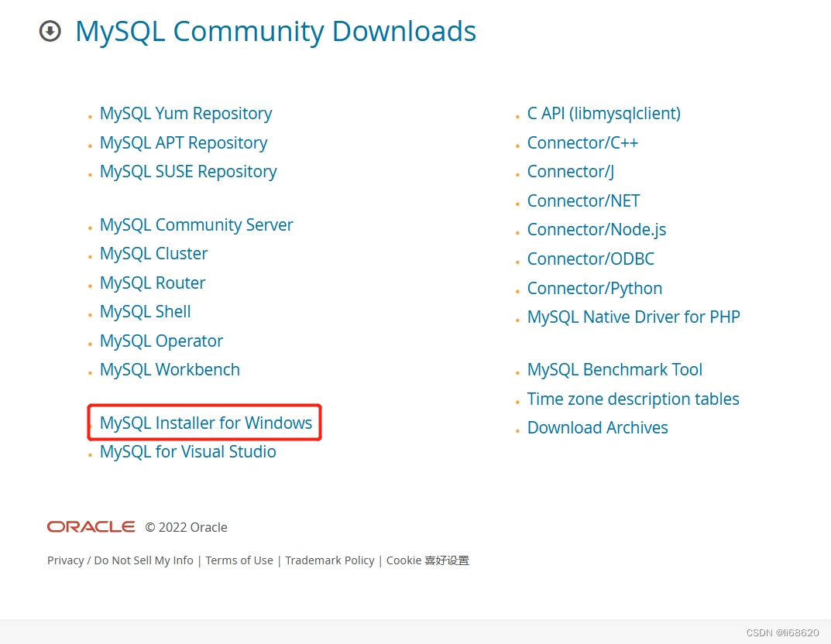The height and width of the screenshot is (644, 831).
Task: Open MySQL Yum Repository link
Action: (x=186, y=113)
